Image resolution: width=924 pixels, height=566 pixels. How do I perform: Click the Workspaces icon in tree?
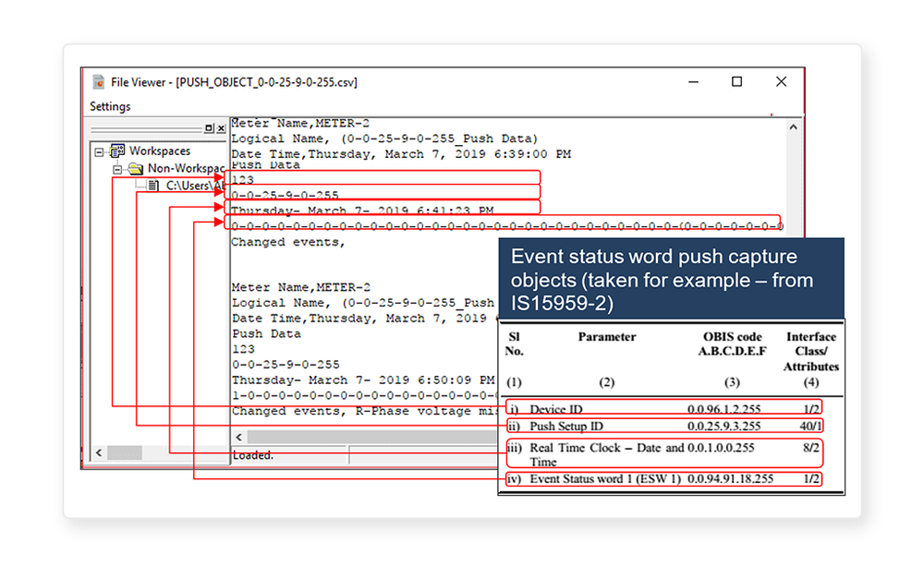pos(116,151)
